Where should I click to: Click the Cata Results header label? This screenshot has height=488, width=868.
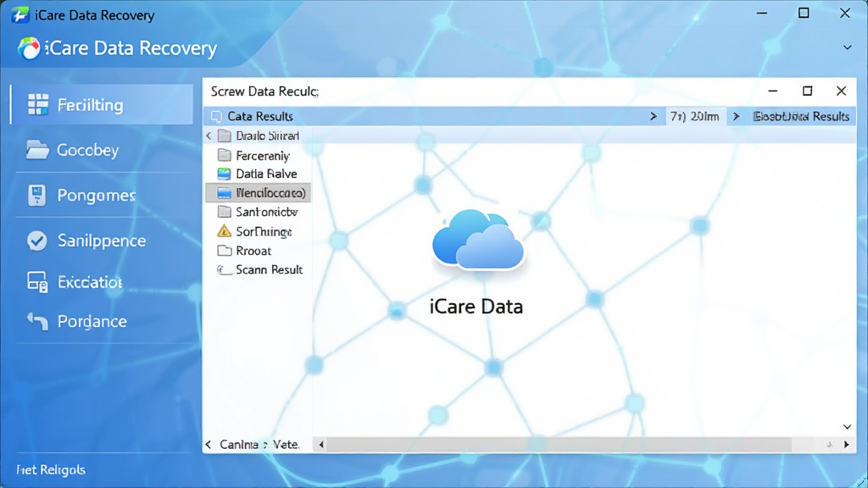pyautogui.click(x=260, y=116)
